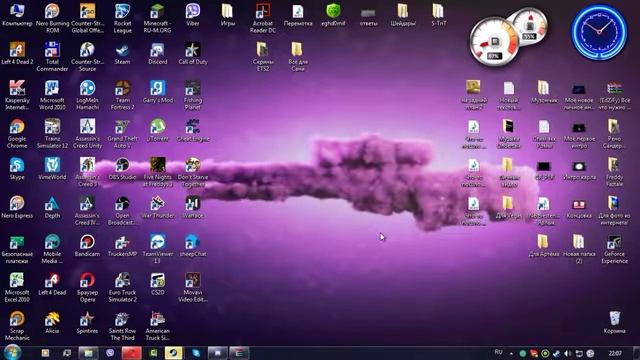Select the S-TnT folder
640x360 pixels.
[x=438, y=15]
